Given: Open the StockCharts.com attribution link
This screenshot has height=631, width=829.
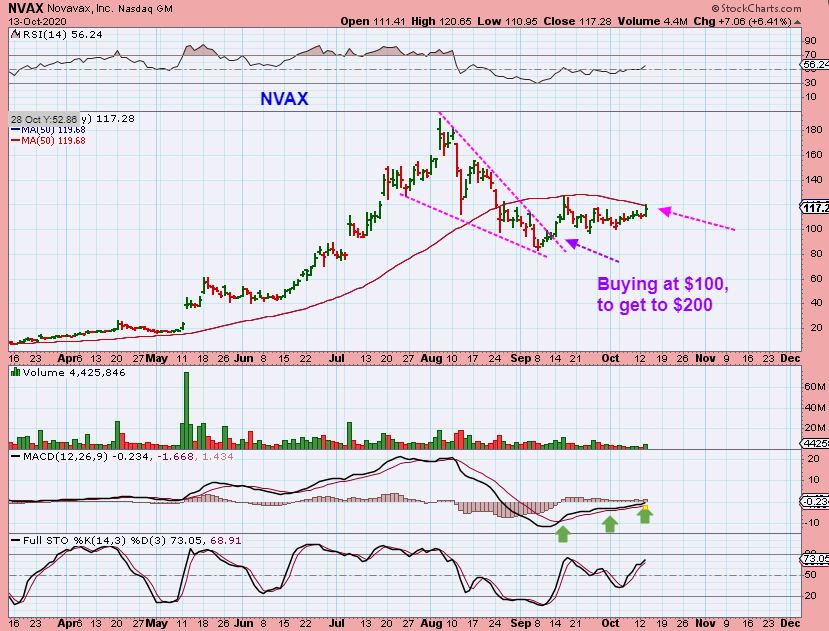Looking at the screenshot, I should click(757, 8).
